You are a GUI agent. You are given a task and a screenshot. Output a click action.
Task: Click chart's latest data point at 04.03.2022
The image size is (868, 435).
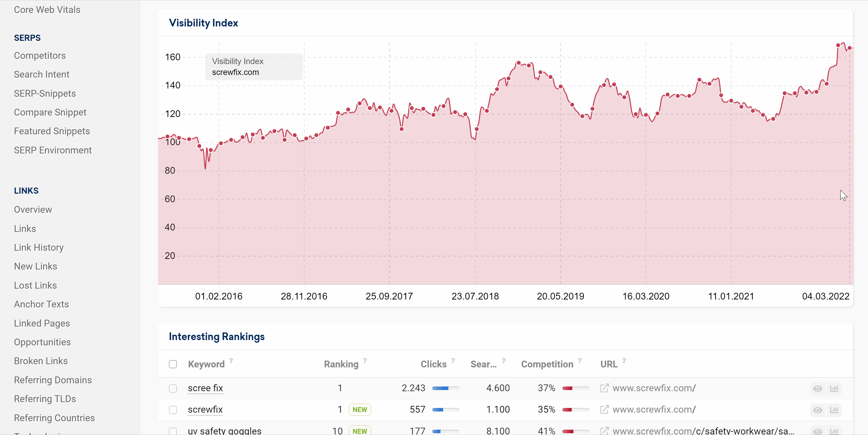point(849,48)
